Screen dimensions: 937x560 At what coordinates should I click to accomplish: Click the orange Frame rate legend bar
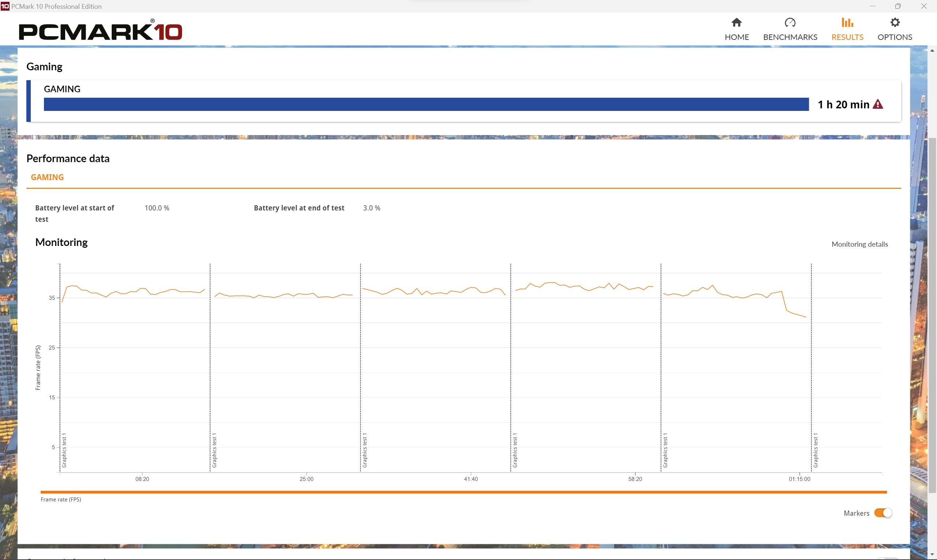(464, 492)
